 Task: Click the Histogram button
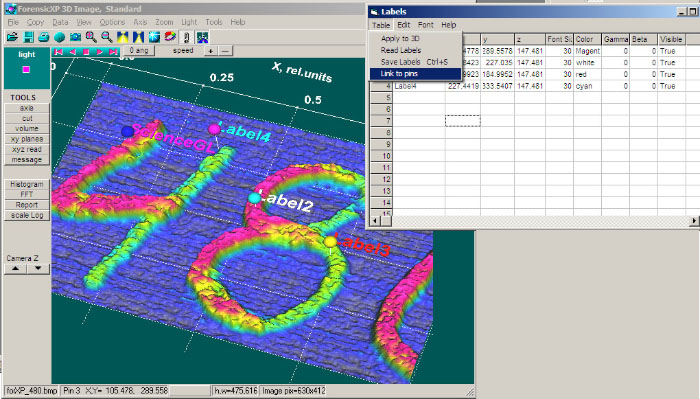(27, 184)
